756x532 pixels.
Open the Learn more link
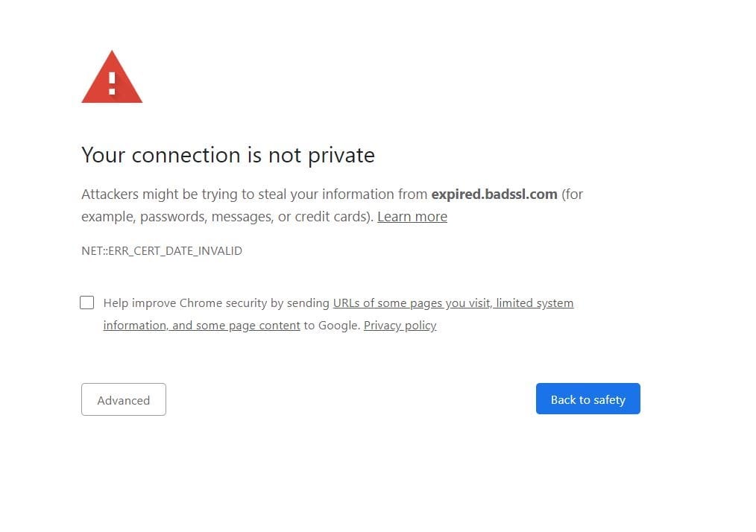click(412, 217)
